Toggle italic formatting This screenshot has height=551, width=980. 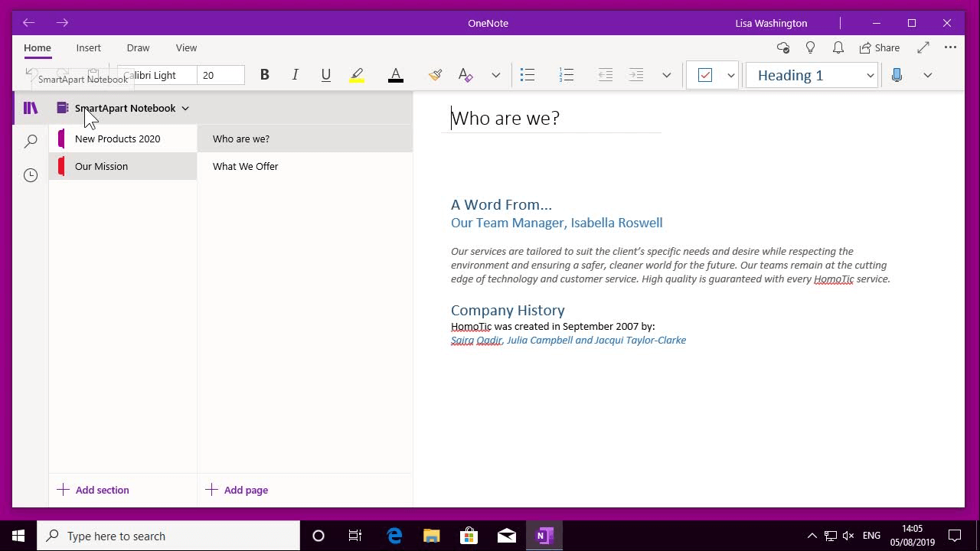pos(295,74)
